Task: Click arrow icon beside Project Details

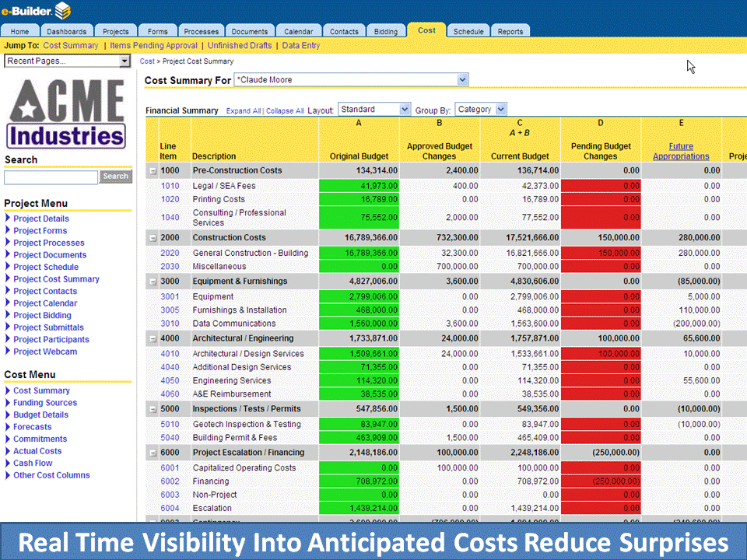Action: pos(8,219)
